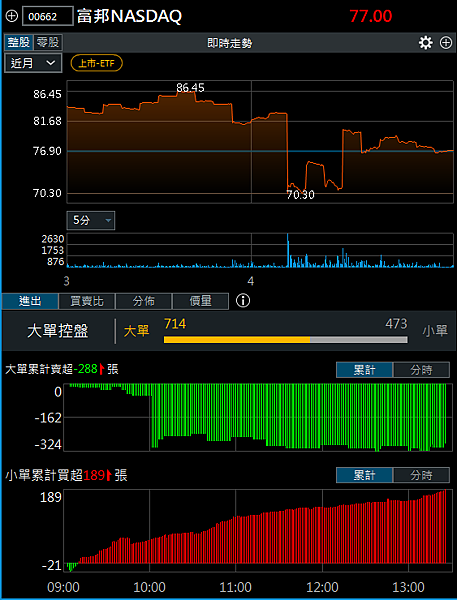Click the low price label 70.30 on chart
The height and width of the screenshot is (600, 457).
coord(300,195)
